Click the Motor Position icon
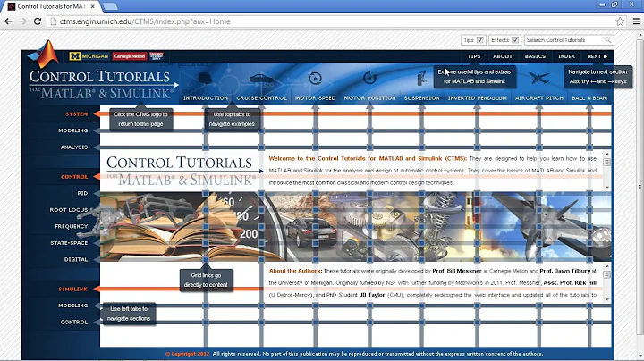The image size is (644, 361). [x=369, y=78]
